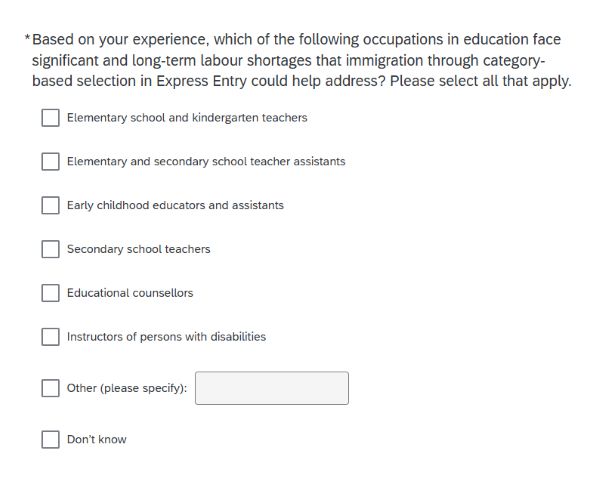The width and height of the screenshot is (600, 488).
Task: Check the Other (please specify) checkbox
Action: (x=51, y=388)
